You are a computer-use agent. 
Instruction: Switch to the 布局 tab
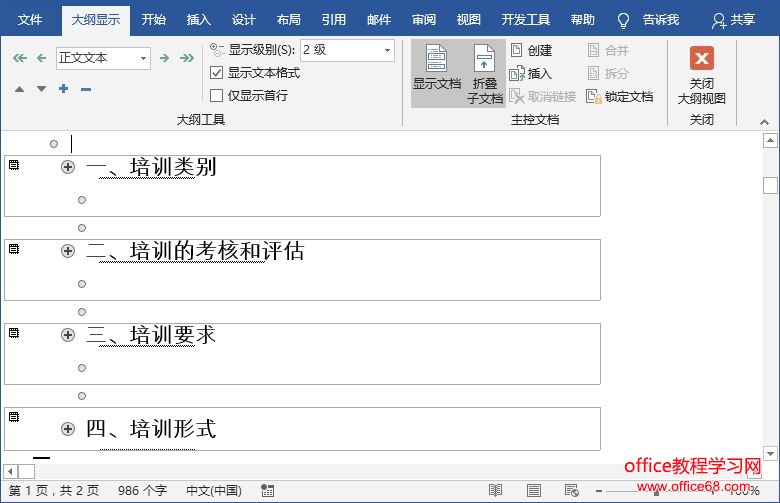pyautogui.click(x=289, y=20)
